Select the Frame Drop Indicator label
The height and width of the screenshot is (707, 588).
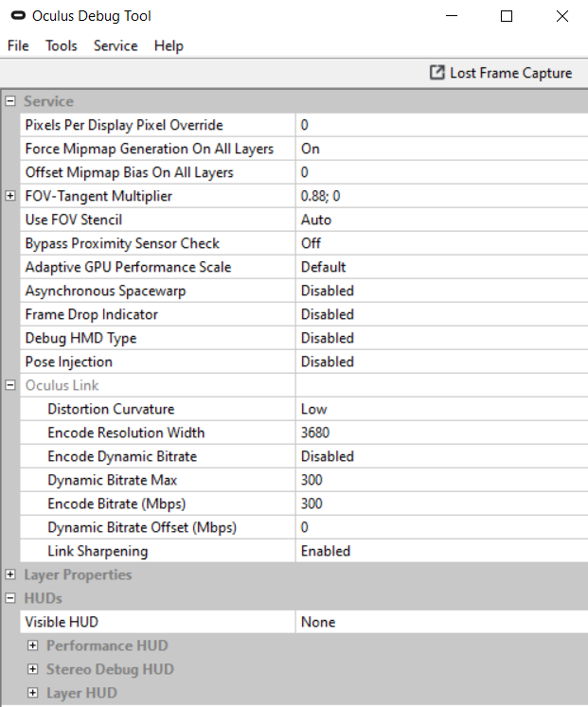[x=92, y=314]
